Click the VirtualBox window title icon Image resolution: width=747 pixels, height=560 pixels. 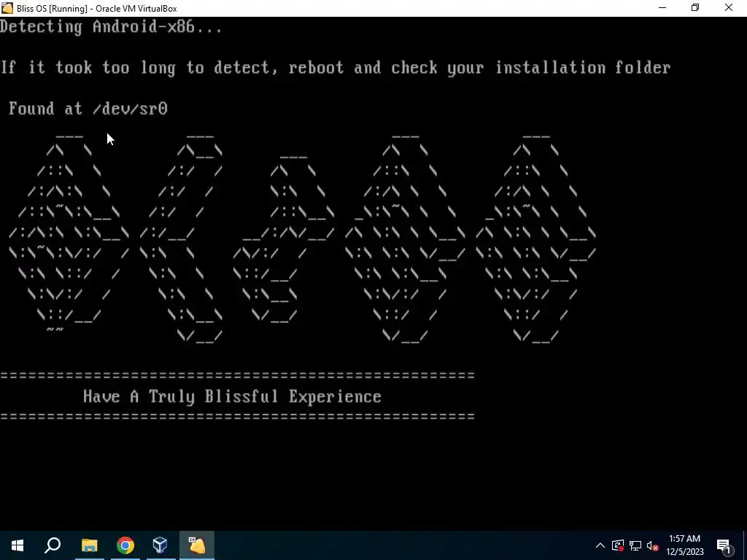[7, 8]
